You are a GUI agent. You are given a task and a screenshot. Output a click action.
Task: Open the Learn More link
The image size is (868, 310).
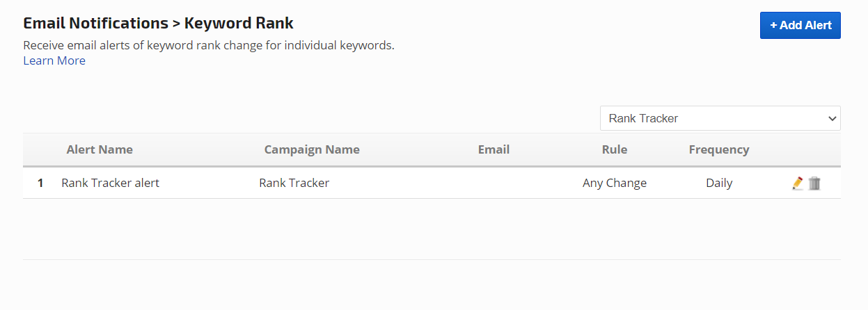(54, 60)
